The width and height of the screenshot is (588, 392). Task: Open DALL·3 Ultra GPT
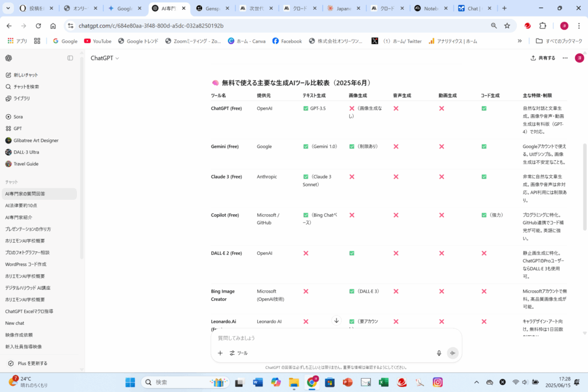coord(22,152)
